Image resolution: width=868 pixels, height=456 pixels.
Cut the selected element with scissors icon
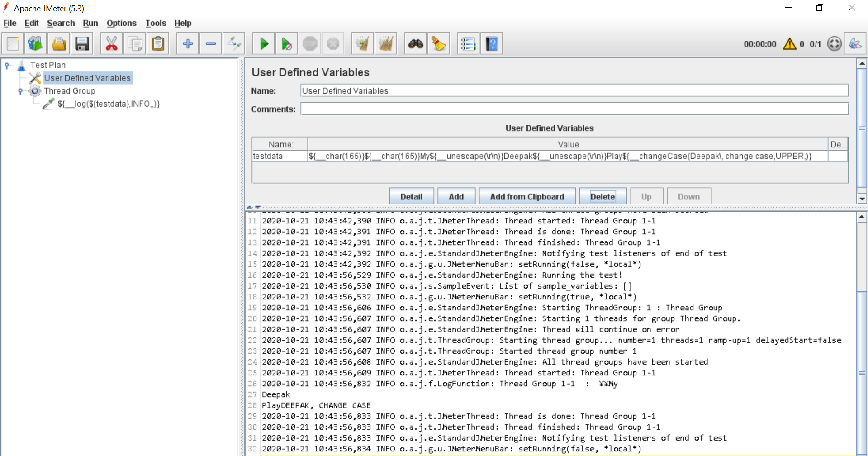pyautogui.click(x=111, y=43)
